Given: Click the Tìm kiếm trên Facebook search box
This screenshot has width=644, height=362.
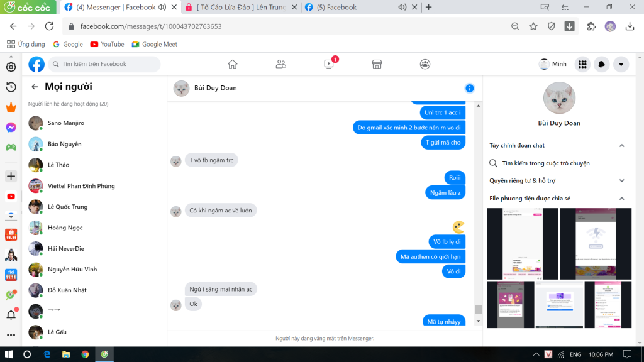Looking at the screenshot, I should [104, 64].
